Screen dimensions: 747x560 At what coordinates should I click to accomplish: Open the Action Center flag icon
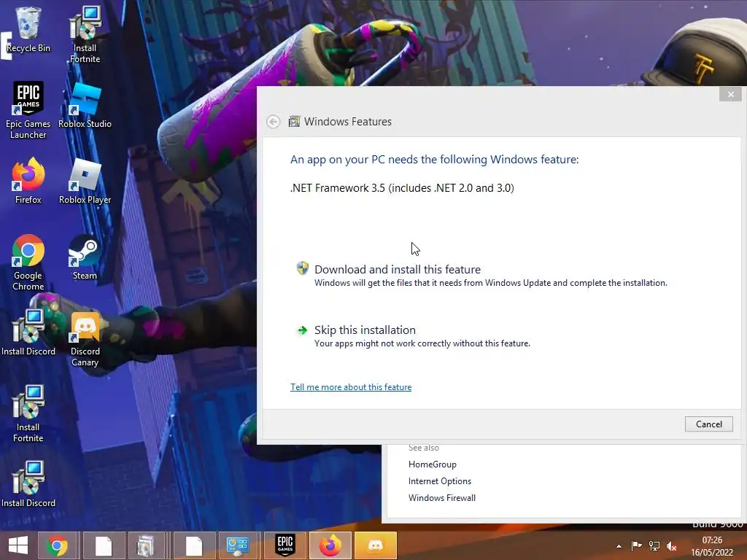point(636,546)
